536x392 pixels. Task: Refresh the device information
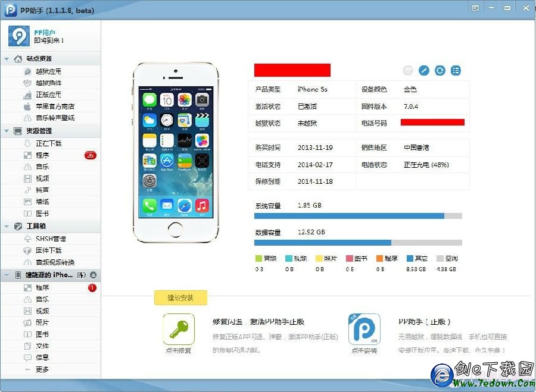pyautogui.click(x=440, y=70)
